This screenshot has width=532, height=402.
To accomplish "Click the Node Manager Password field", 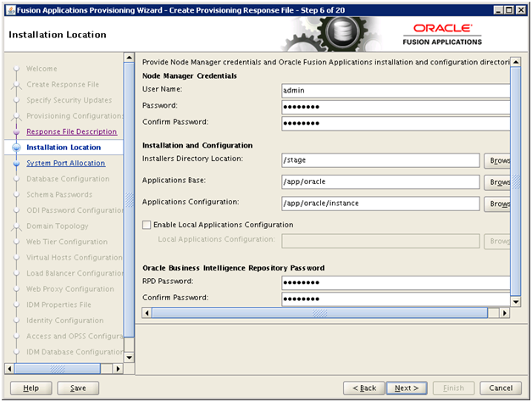I will [x=396, y=107].
